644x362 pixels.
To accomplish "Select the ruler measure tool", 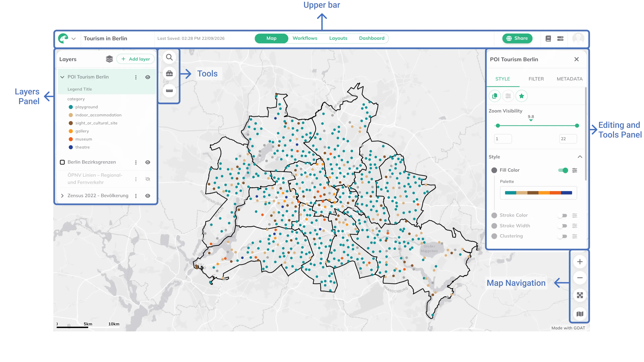I will click(x=169, y=90).
